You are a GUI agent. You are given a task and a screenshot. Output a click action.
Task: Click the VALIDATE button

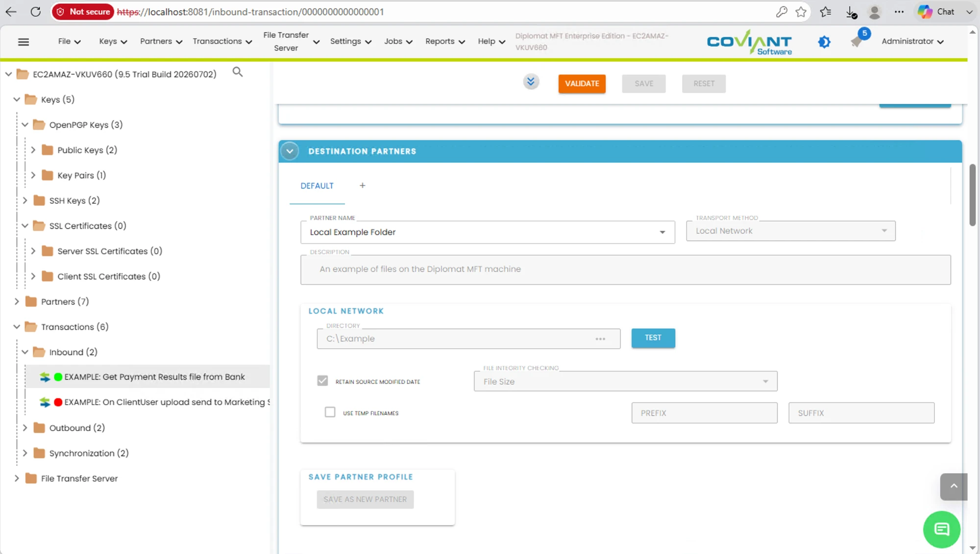[x=582, y=83]
